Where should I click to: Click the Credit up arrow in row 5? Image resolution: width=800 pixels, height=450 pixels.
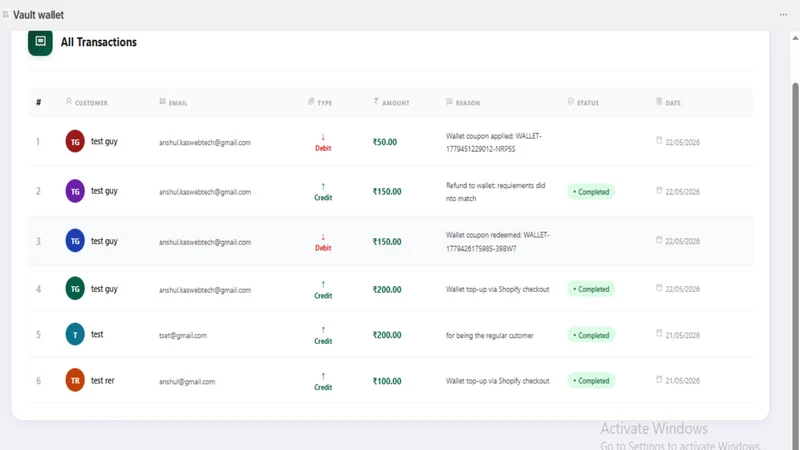click(x=323, y=330)
